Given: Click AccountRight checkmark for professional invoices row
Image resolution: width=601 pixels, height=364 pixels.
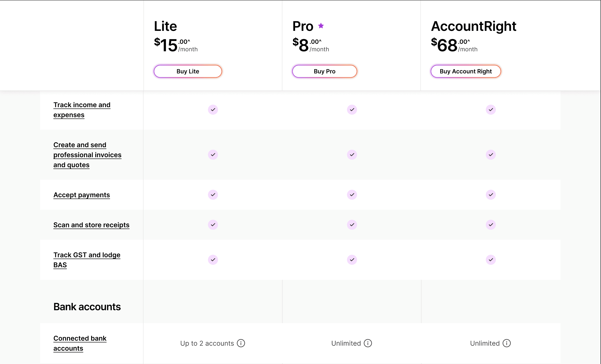Looking at the screenshot, I should 490,154.
